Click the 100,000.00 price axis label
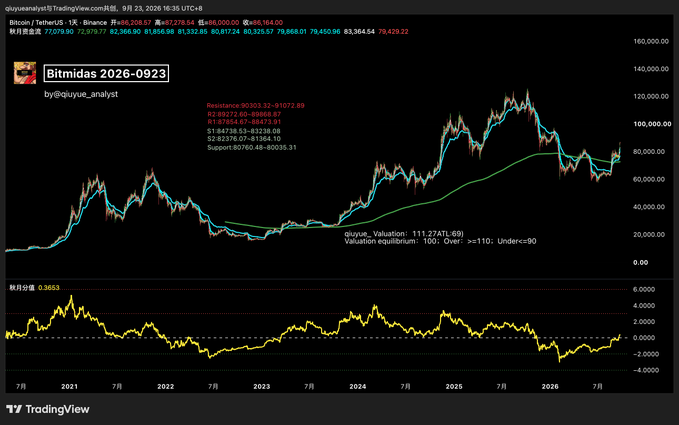Image resolution: width=679 pixels, height=425 pixels. [x=652, y=124]
